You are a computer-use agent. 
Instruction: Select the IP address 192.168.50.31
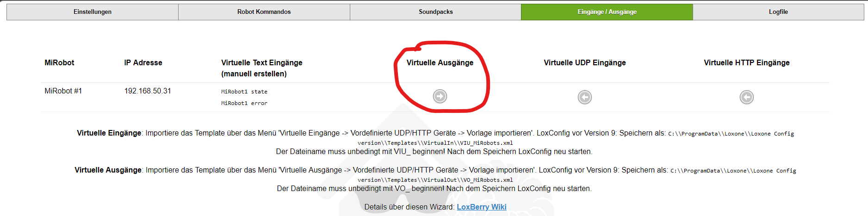[x=148, y=91]
